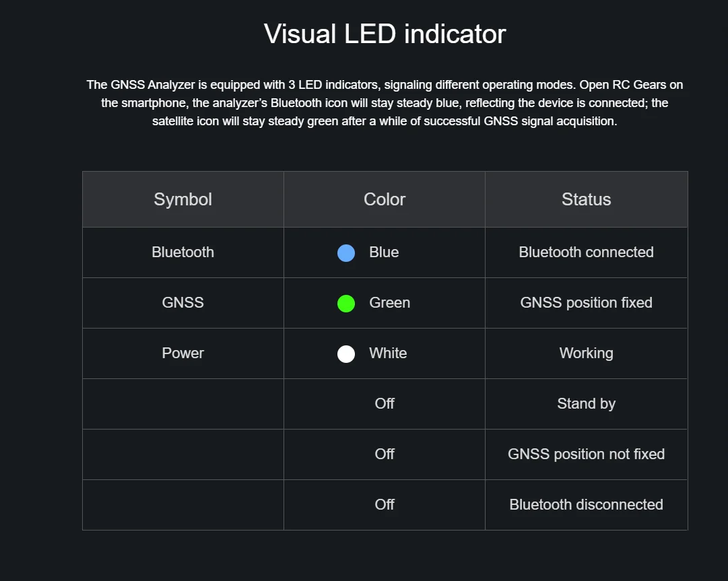The height and width of the screenshot is (581, 728).
Task: Select the Status column header
Action: 586,199
